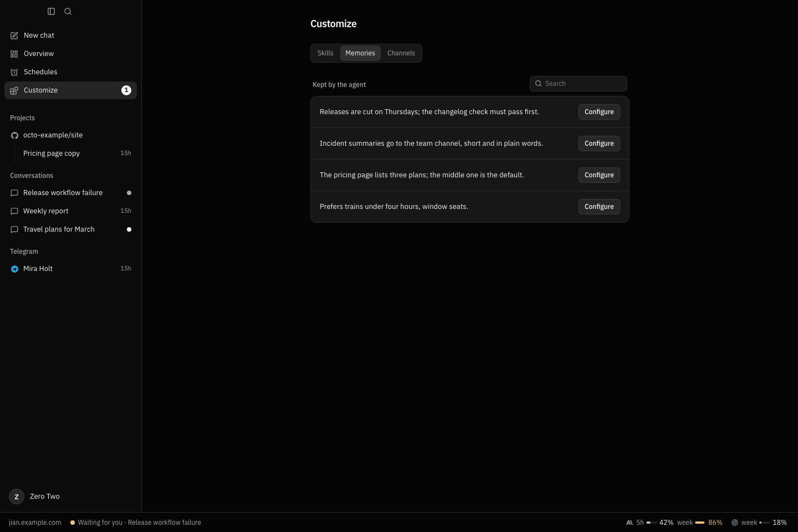Viewport: 798px width, 532px height.
Task: Click the orange waiting status dot
Action: point(73,523)
